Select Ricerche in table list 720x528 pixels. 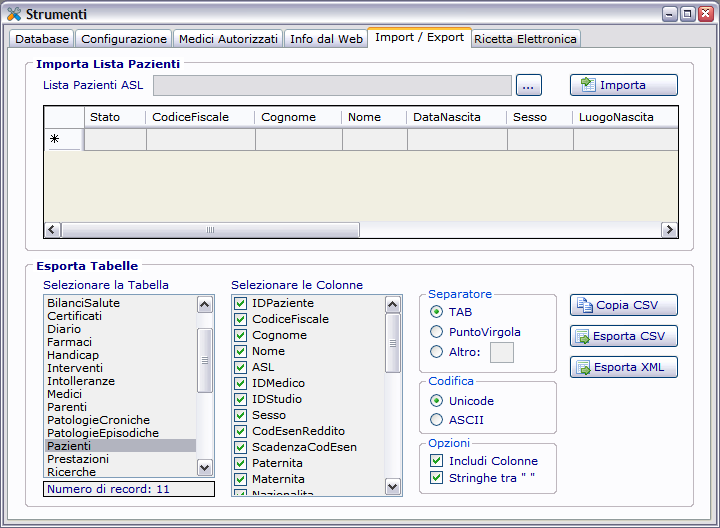coord(120,472)
